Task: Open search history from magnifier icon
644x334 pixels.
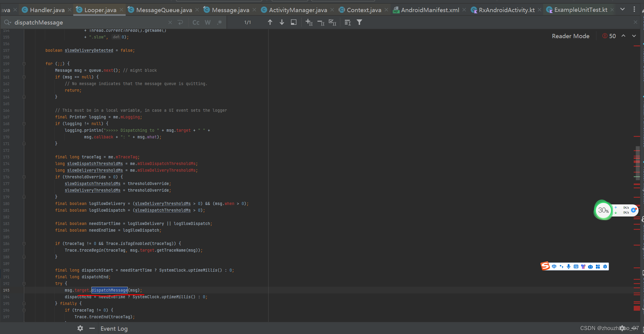Action: (x=7, y=22)
